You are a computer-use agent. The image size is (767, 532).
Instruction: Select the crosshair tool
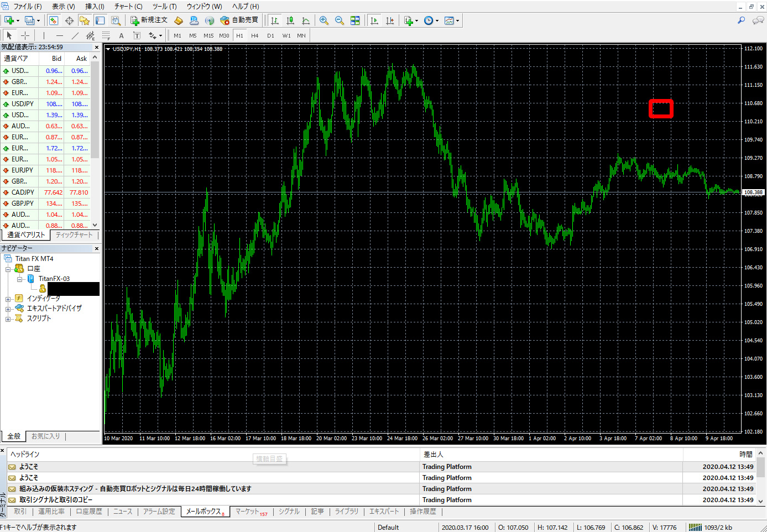(x=25, y=35)
